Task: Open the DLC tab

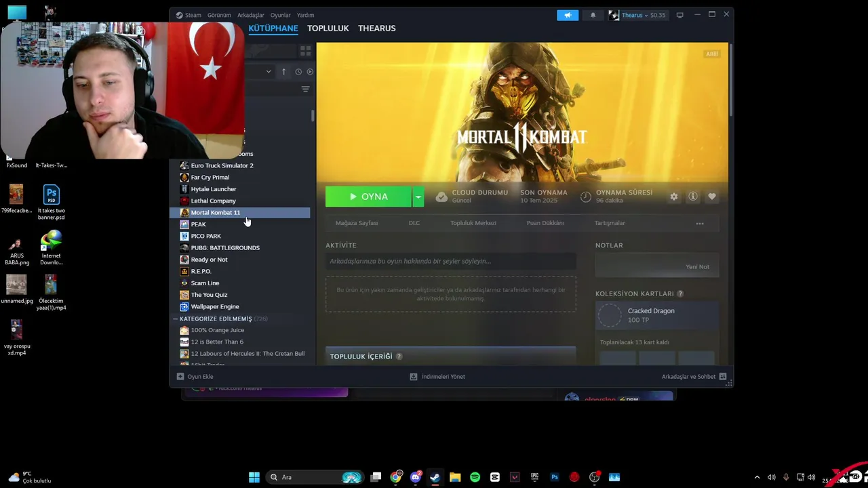Action: (x=414, y=223)
